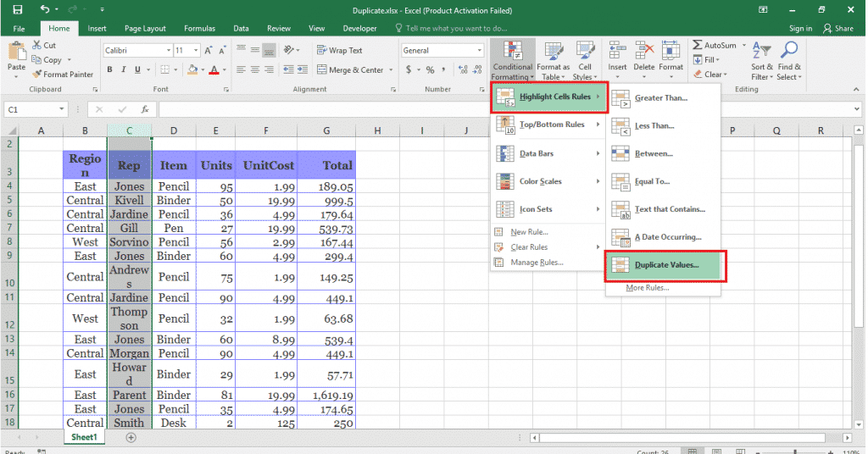868x454 pixels.
Task: Open the font name dropdown showing Calibri
Action: (165, 51)
